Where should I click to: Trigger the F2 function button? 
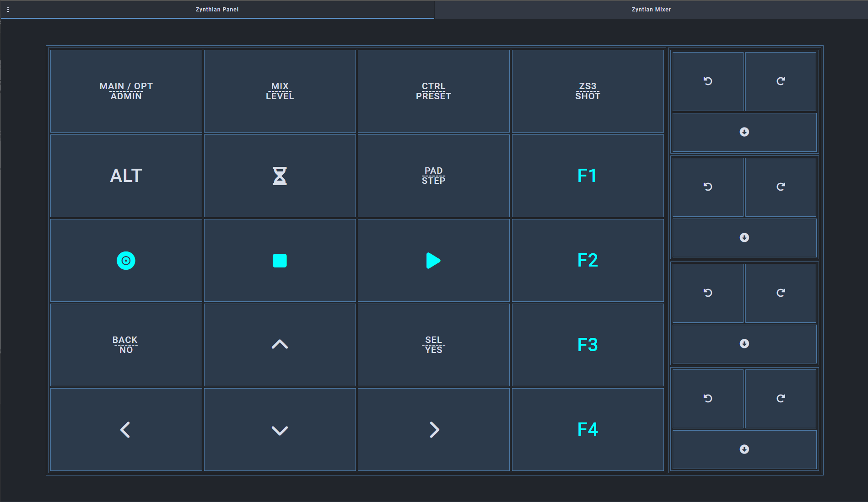[588, 260]
